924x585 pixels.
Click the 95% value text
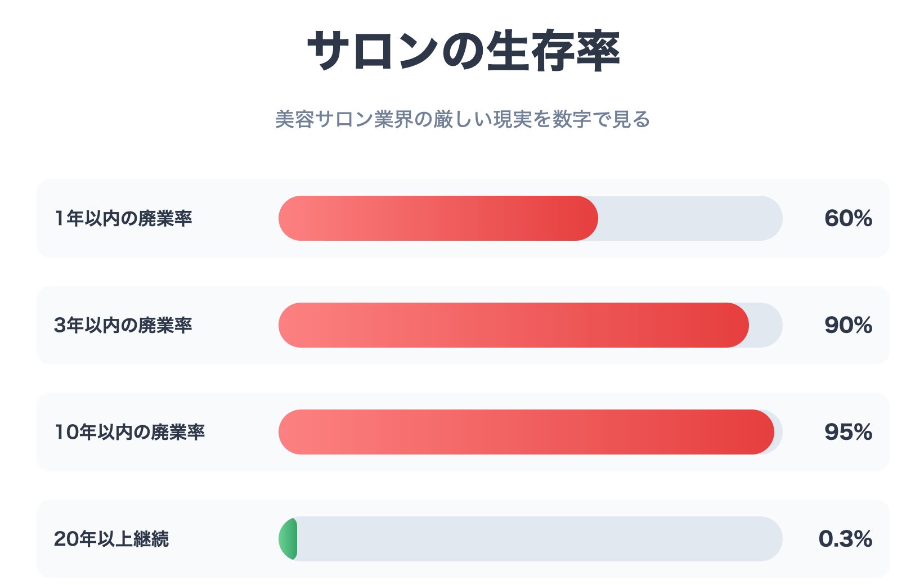click(848, 432)
